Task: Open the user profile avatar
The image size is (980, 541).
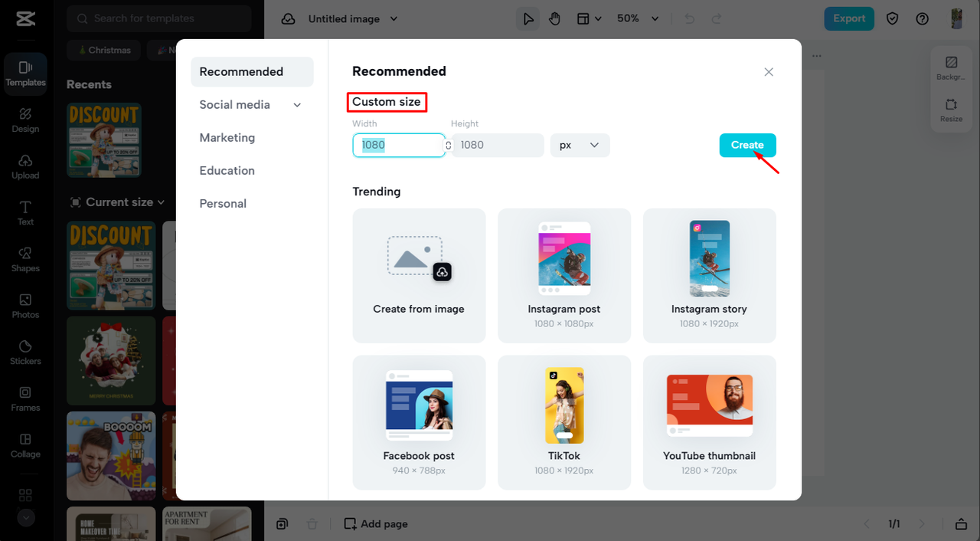Action: [x=956, y=18]
